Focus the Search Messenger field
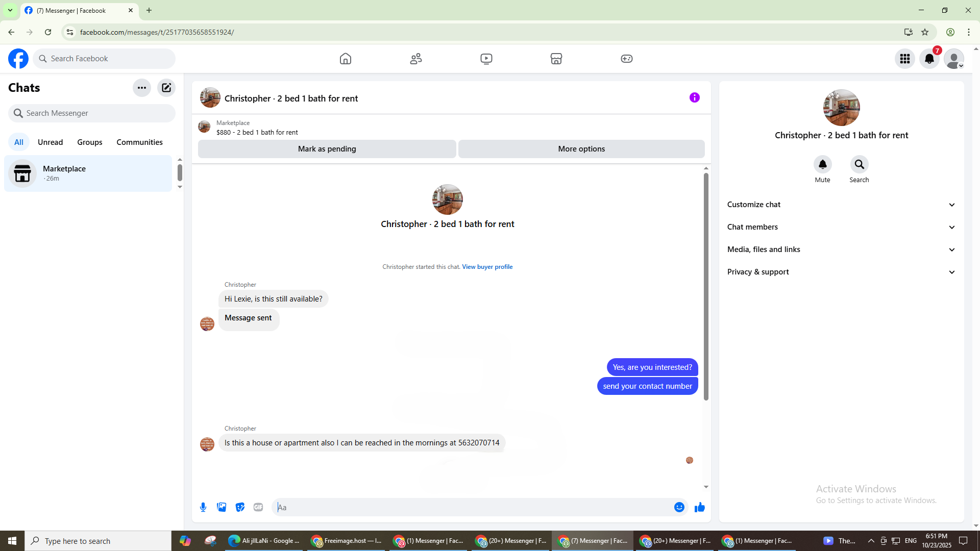 pos(92,113)
